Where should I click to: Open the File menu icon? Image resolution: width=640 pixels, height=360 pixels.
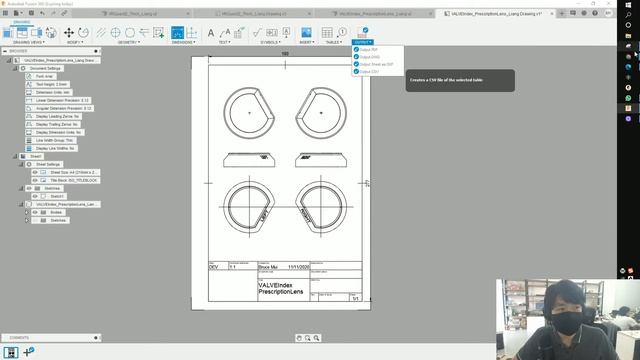(17, 13)
